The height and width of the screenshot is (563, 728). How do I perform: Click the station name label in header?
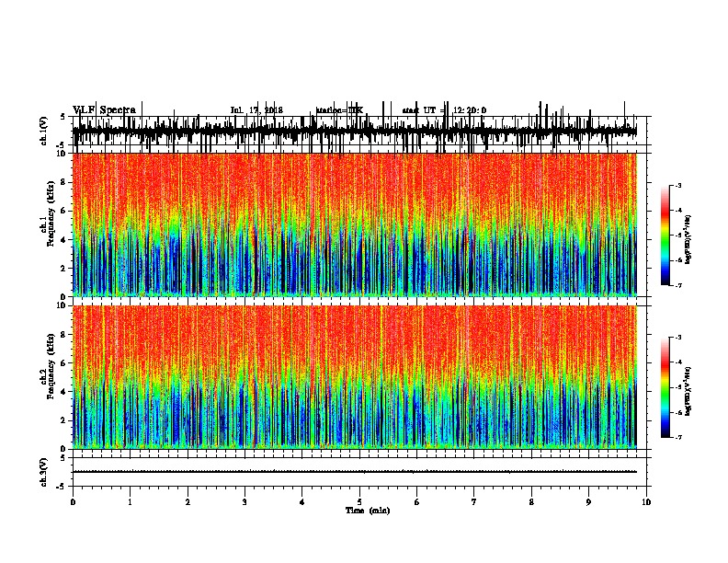[x=339, y=110]
